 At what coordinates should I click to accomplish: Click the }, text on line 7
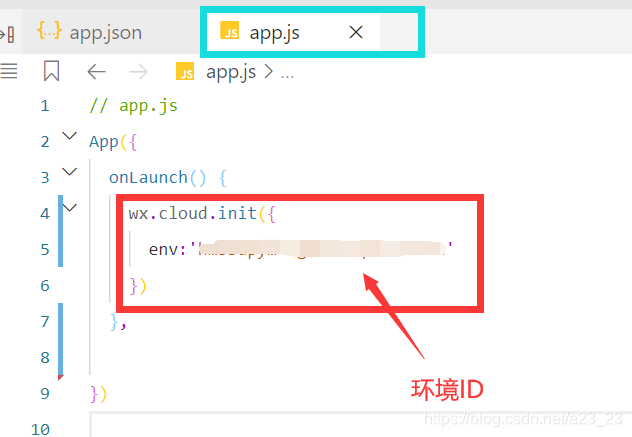118,323
